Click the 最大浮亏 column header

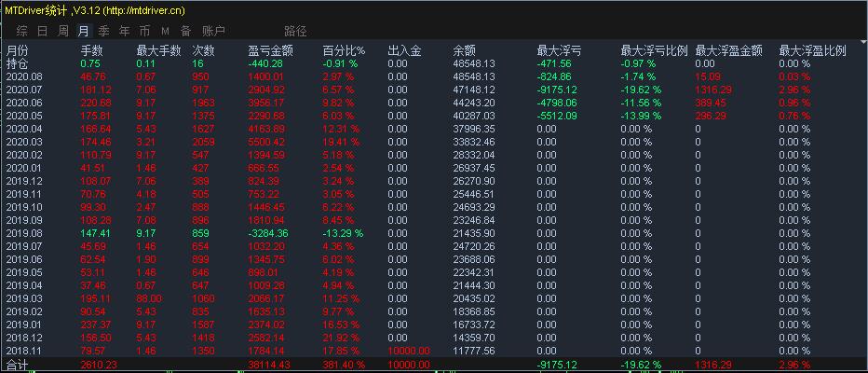(x=559, y=51)
